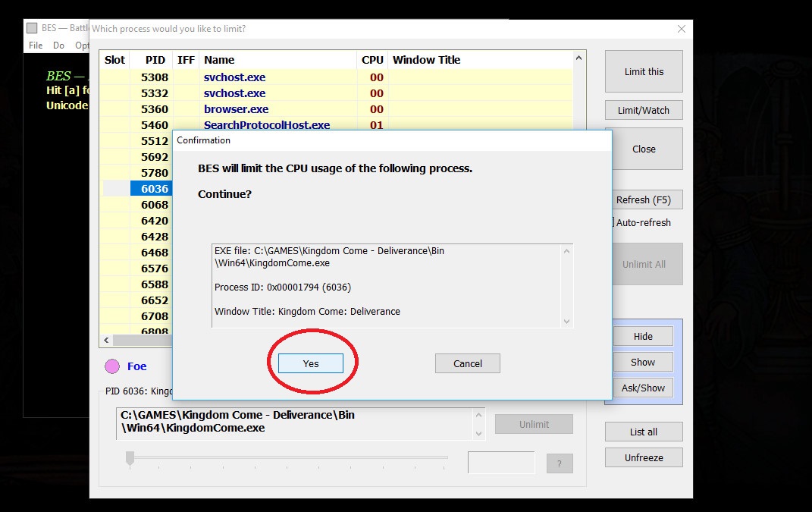Click scroll-up arrow in confirmation details box
Viewport: 812px width, 512px height.
(566, 251)
